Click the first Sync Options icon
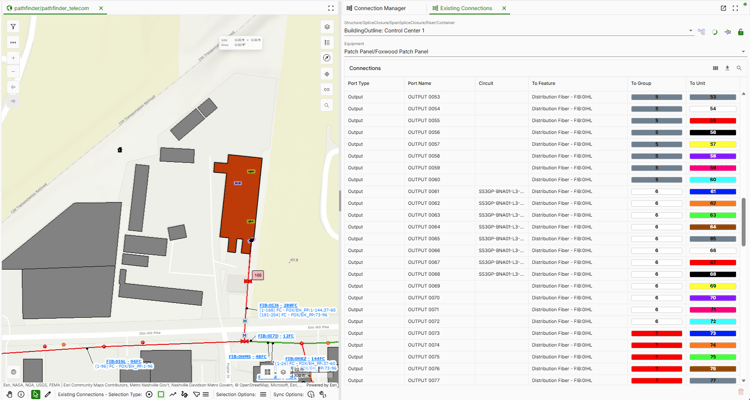This screenshot has width=750, height=400. (311, 394)
